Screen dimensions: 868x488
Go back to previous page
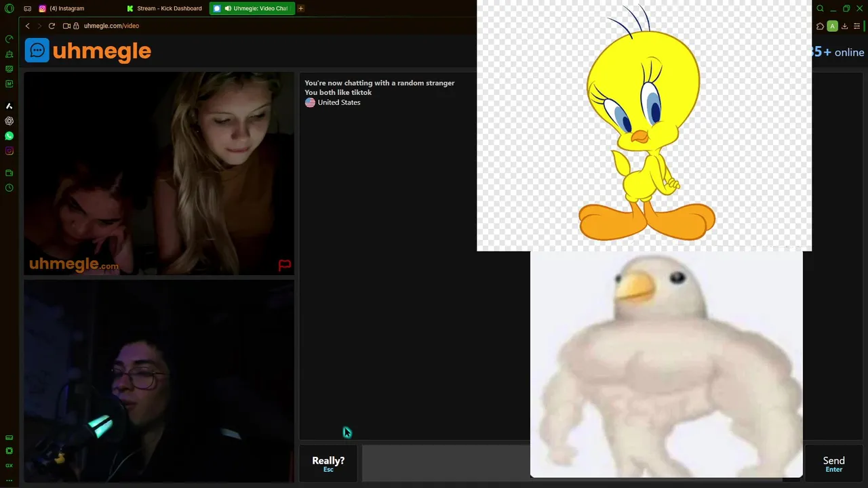[27, 26]
